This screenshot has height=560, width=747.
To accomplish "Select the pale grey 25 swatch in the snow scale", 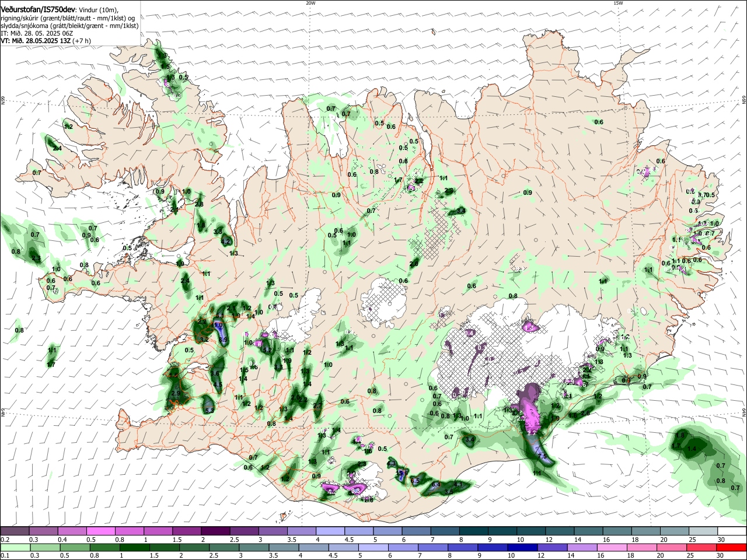I will click(x=704, y=531).
